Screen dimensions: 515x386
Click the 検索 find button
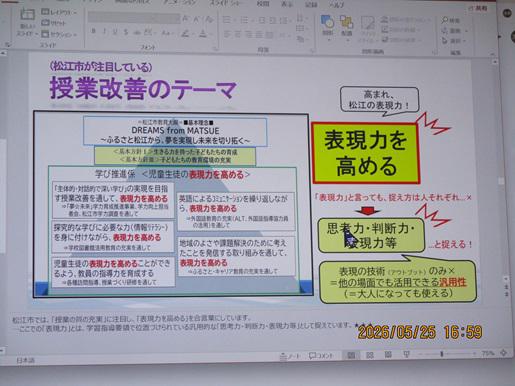tap(451, 20)
